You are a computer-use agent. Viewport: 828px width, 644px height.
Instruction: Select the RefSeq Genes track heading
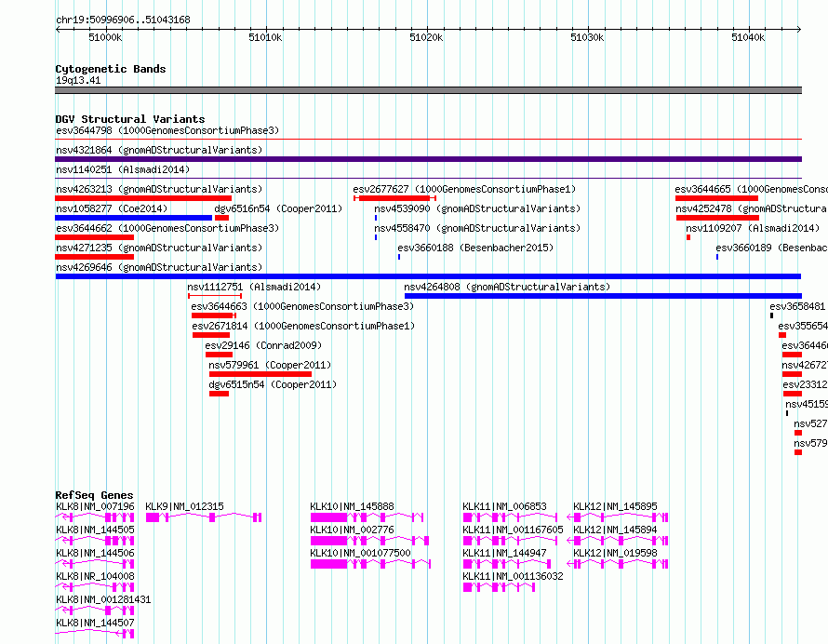94,495
